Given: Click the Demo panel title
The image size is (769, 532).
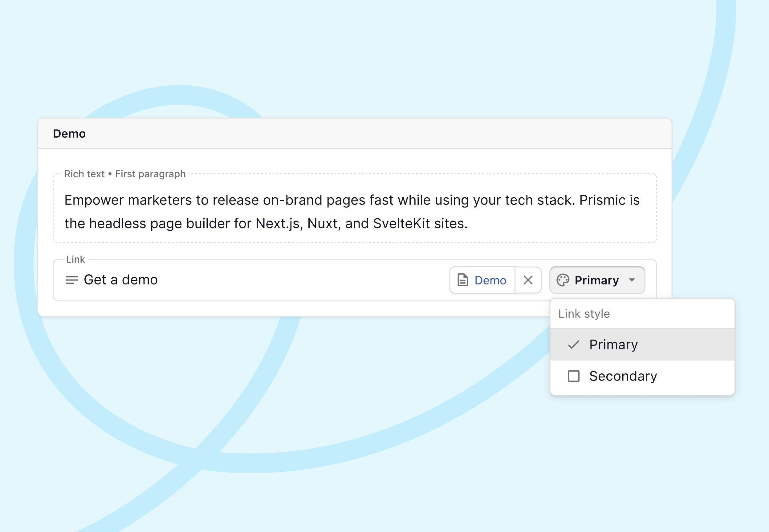Looking at the screenshot, I should click(69, 134).
